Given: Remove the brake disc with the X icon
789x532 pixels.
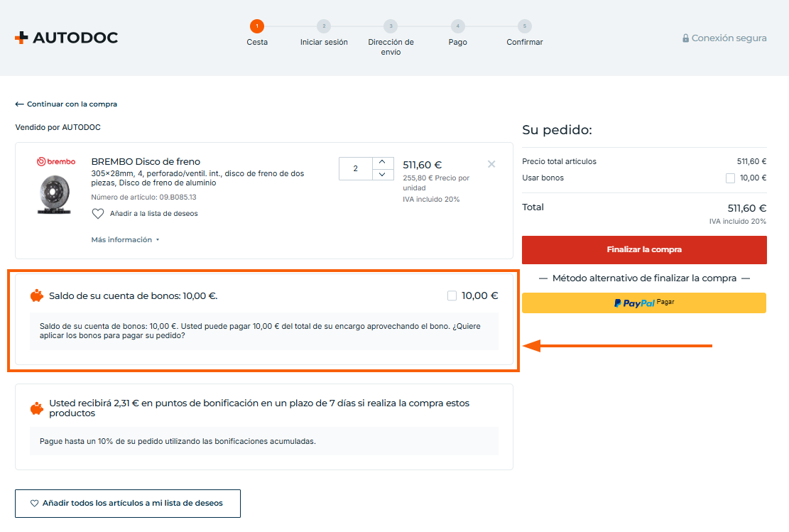Looking at the screenshot, I should click(491, 164).
